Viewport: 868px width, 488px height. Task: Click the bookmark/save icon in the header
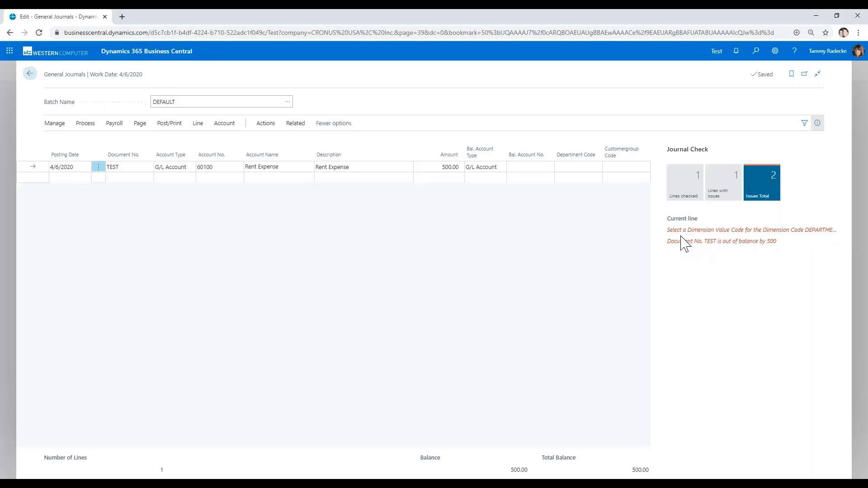(x=791, y=73)
